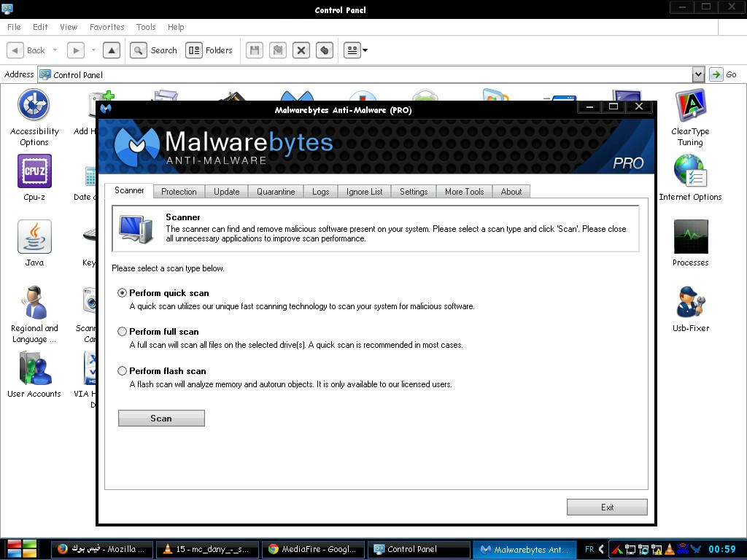
Task: Click the blue bird tray icon
Action: [x=696, y=549]
